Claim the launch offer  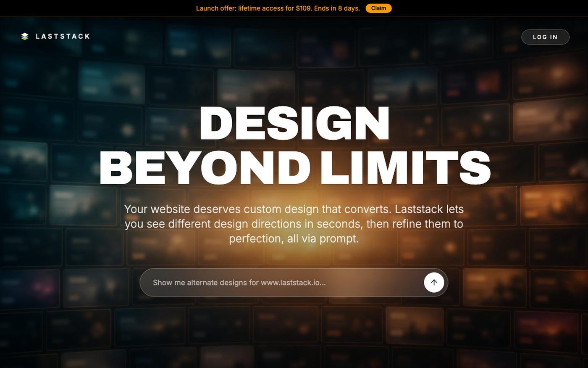click(378, 8)
